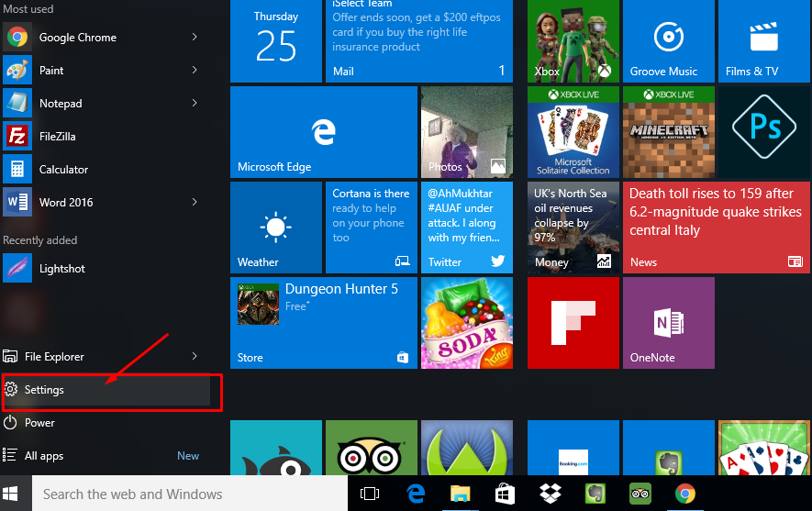The width and height of the screenshot is (812, 511).
Task: Open the Xbox tile
Action: point(573,41)
